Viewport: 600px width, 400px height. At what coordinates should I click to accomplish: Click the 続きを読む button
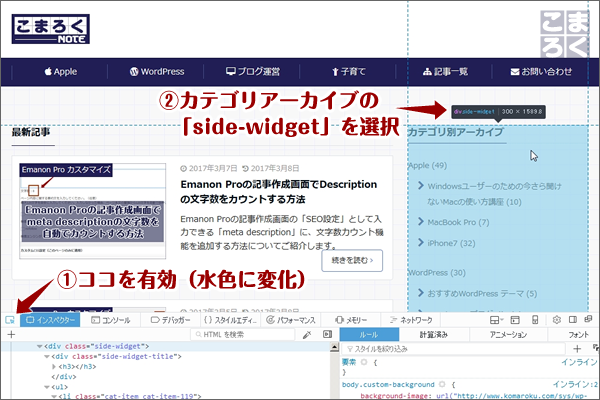tap(352, 261)
